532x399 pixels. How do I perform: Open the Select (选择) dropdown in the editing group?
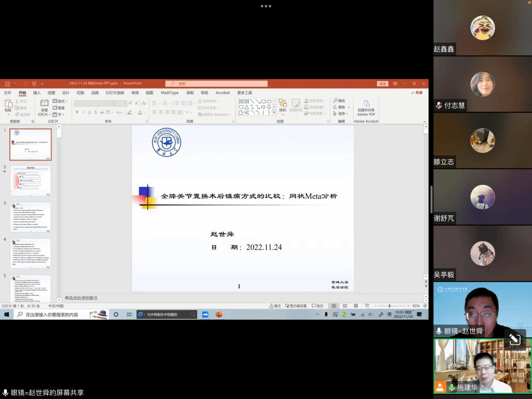(341, 114)
